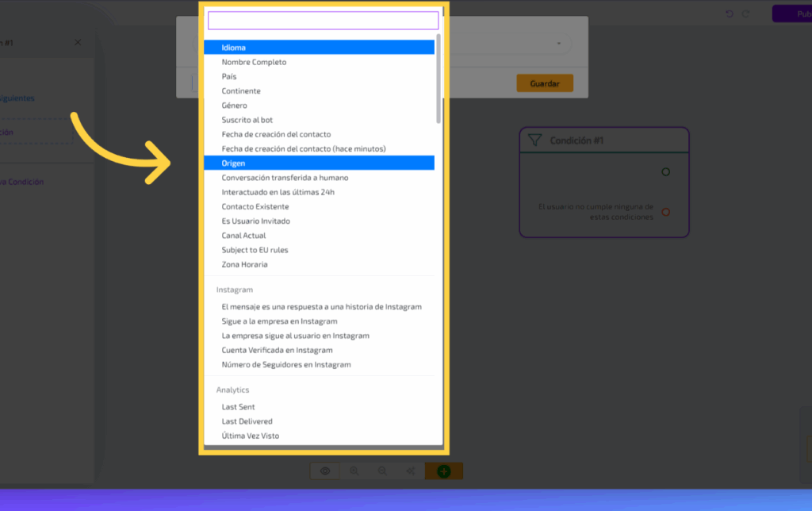The image size is (812, 511).
Task: Click the green output connector on Condición #1
Action: pyautogui.click(x=665, y=171)
